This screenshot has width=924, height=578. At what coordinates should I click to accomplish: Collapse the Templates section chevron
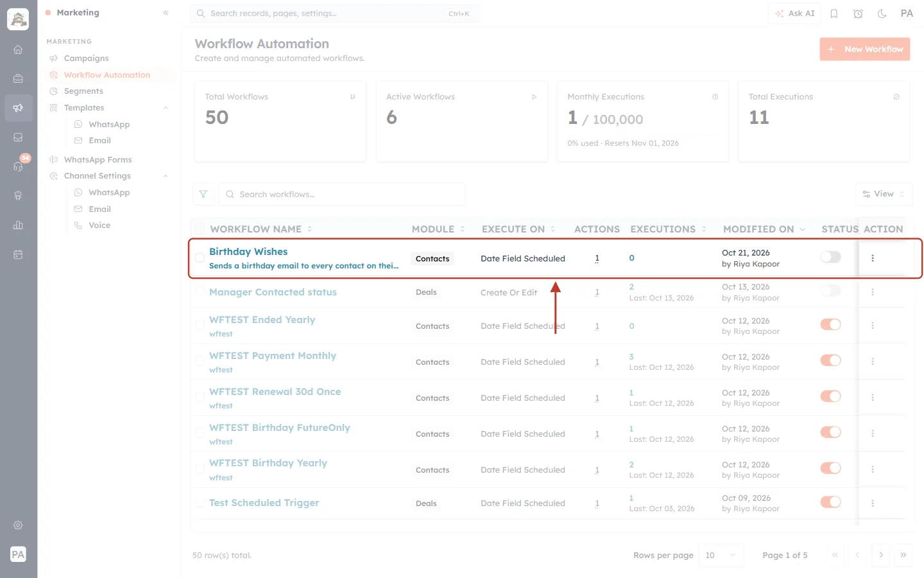tap(166, 108)
